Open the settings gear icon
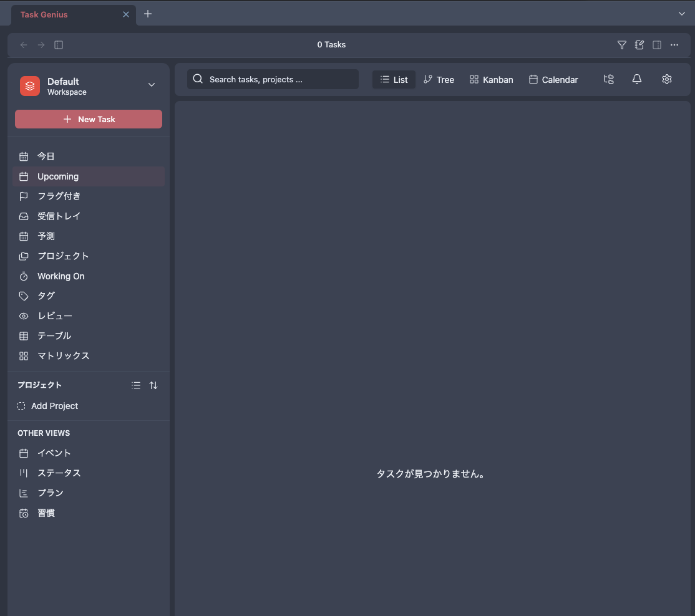Screen dimensions: 695x616 coord(667,79)
